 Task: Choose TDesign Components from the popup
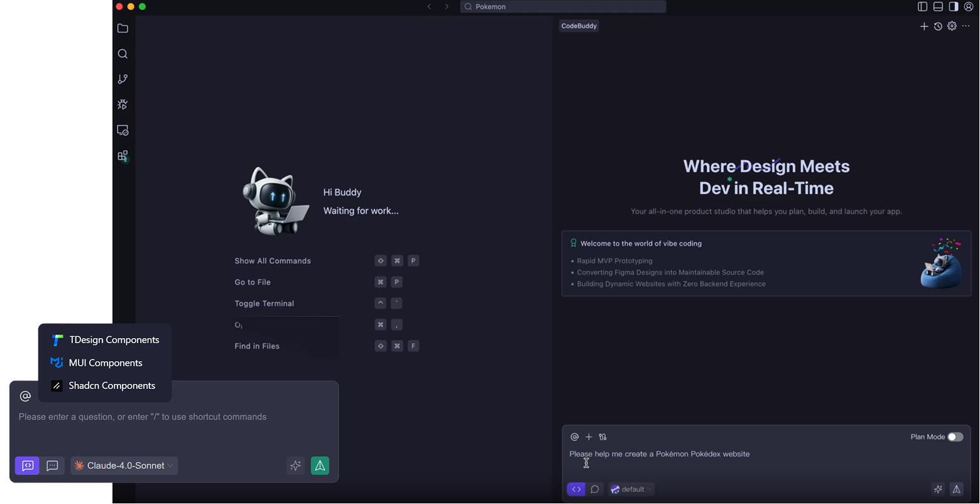click(x=106, y=340)
